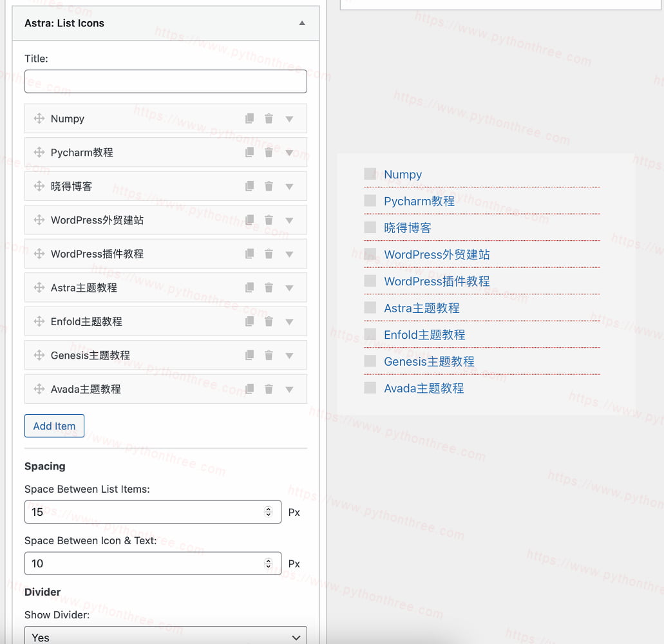
Task: Open the Avada主题教程 preview link
Action: (x=424, y=388)
